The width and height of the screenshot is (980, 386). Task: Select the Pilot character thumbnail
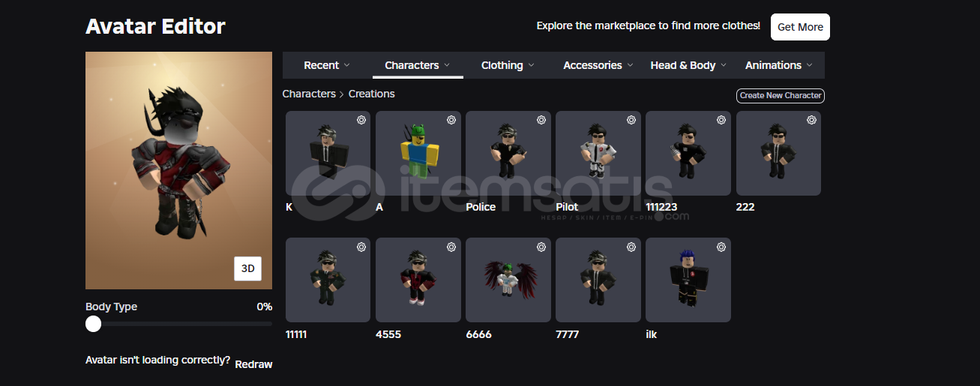click(598, 154)
